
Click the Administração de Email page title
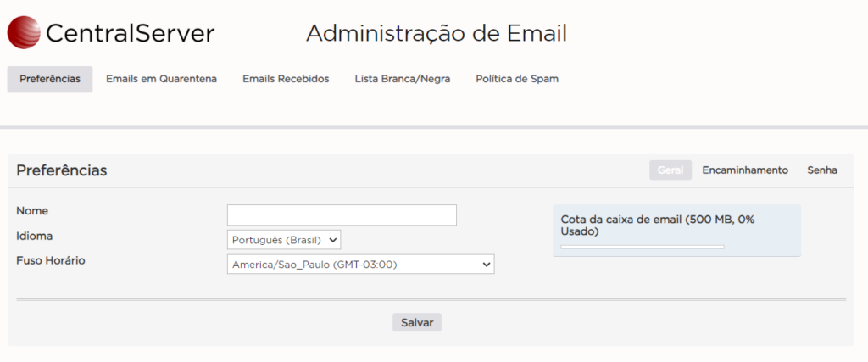(x=436, y=34)
